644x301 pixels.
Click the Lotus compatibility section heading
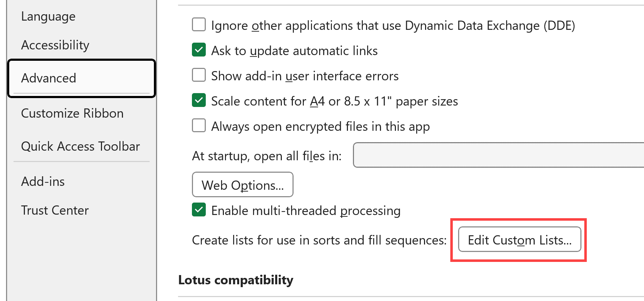tap(236, 280)
